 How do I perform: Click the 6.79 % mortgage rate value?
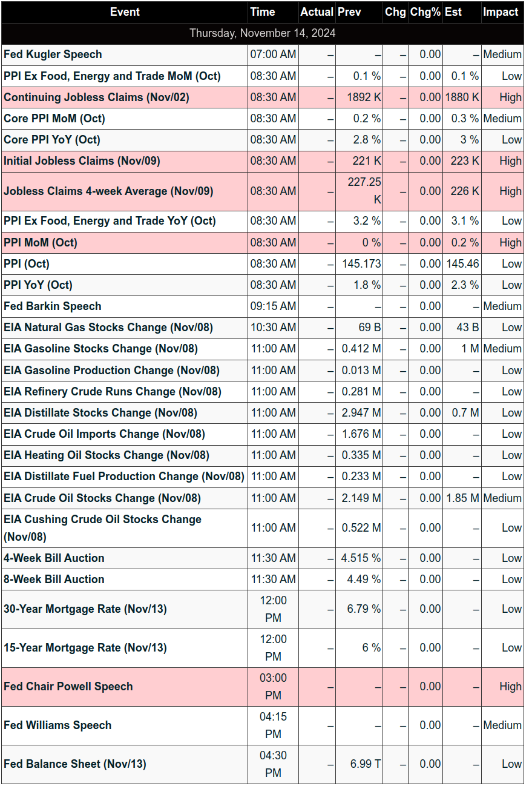click(364, 609)
